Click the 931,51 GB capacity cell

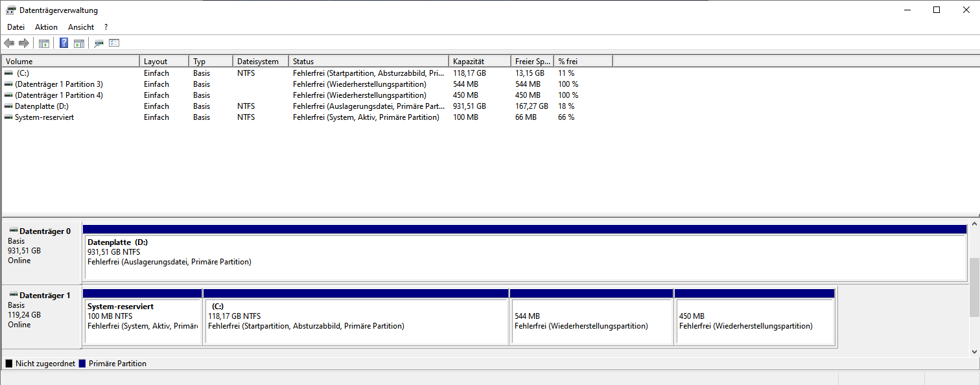[x=469, y=106]
